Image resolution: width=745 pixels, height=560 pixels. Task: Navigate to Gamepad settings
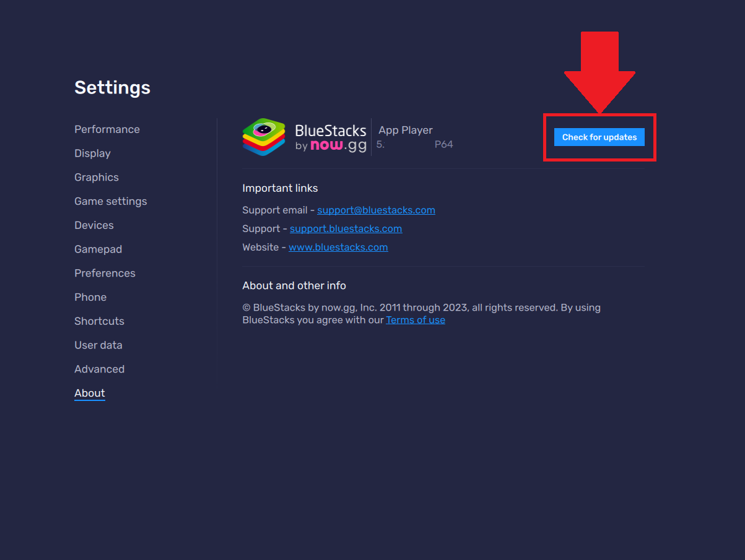pyautogui.click(x=98, y=249)
